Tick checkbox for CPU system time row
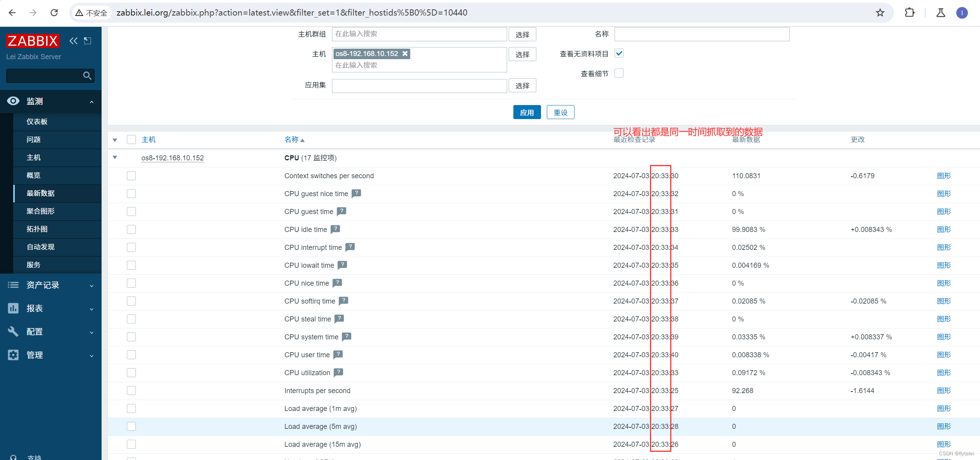The height and width of the screenshot is (460, 980). (131, 337)
